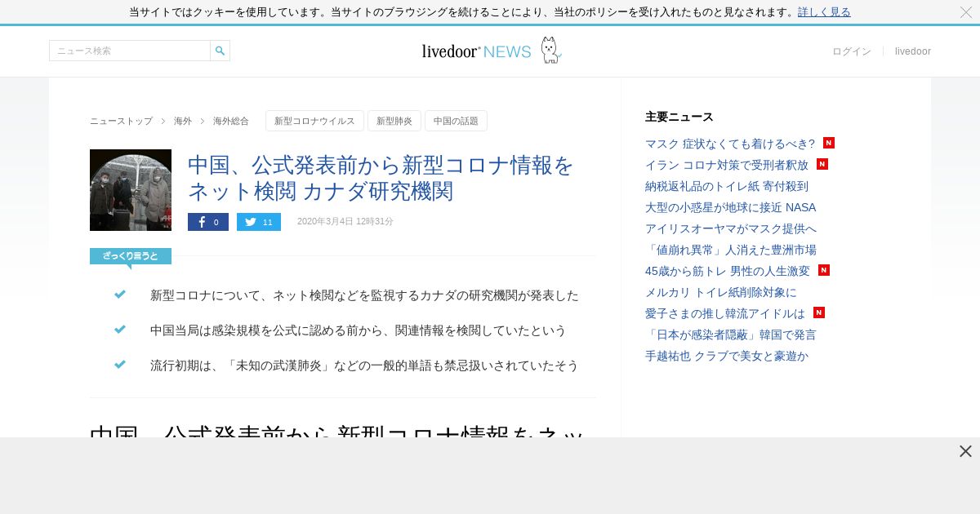Open the 詳しく見る cookie policy link
The height and width of the screenshot is (514, 980).
[x=824, y=12]
